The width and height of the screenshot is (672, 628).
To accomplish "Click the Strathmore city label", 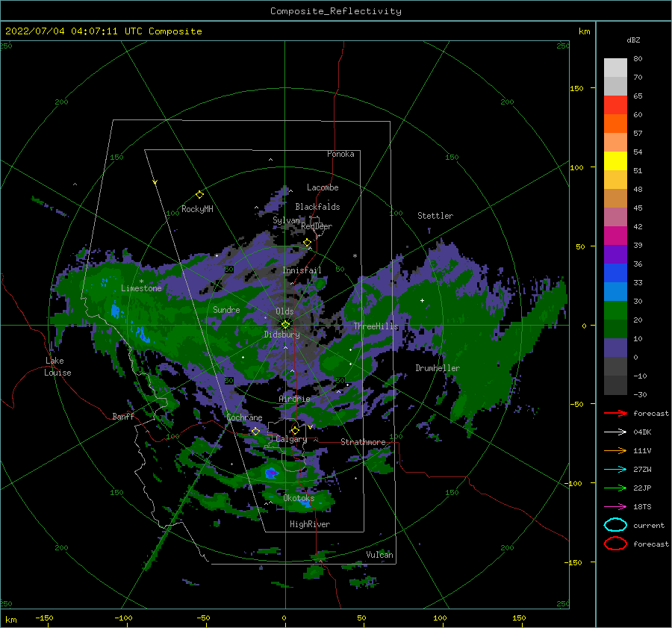I will pyautogui.click(x=363, y=442).
